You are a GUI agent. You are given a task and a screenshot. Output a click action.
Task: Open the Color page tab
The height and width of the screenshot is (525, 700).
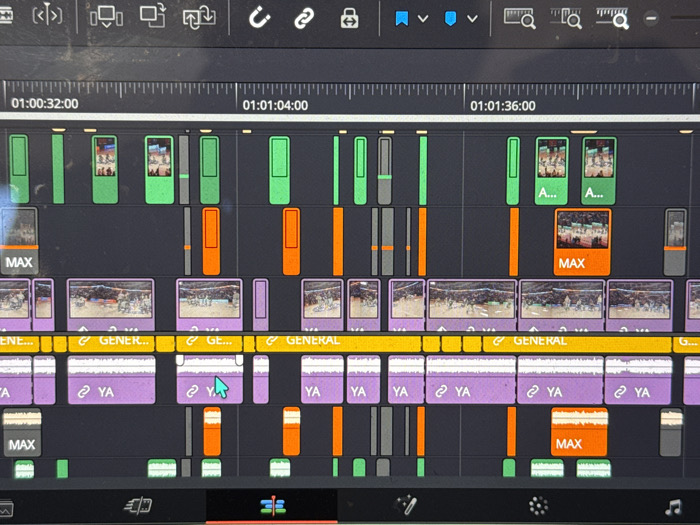538,506
